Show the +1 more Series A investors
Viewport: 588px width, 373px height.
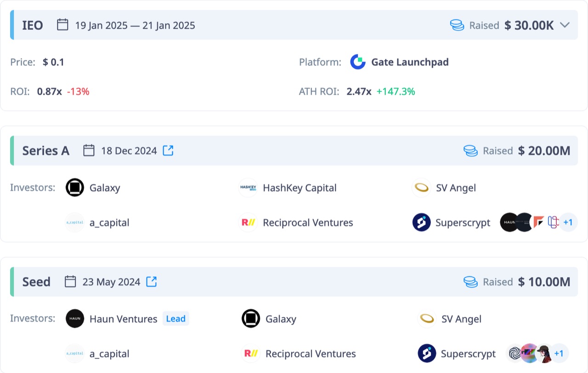tap(568, 222)
